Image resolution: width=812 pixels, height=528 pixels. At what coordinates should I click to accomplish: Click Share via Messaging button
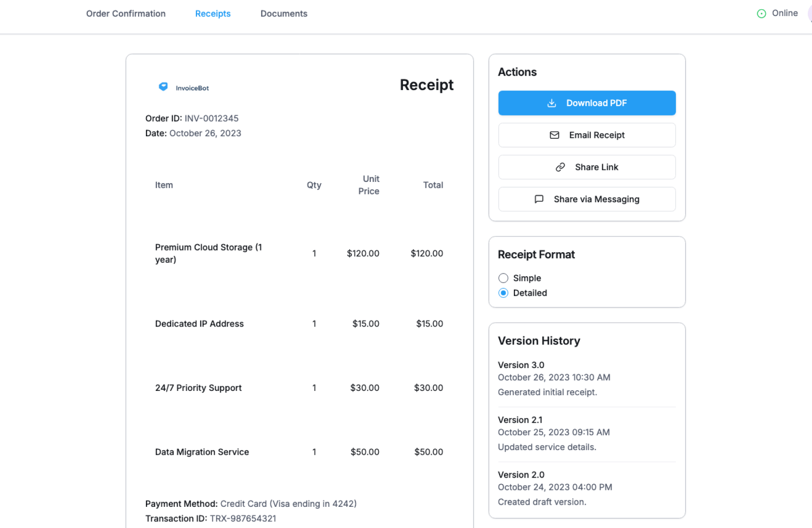[587, 199]
